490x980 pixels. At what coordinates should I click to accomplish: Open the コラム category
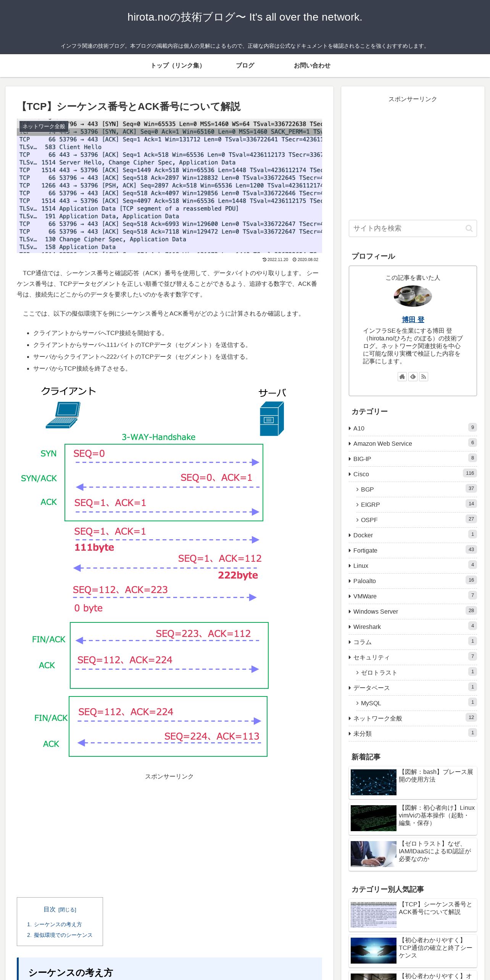(x=413, y=642)
